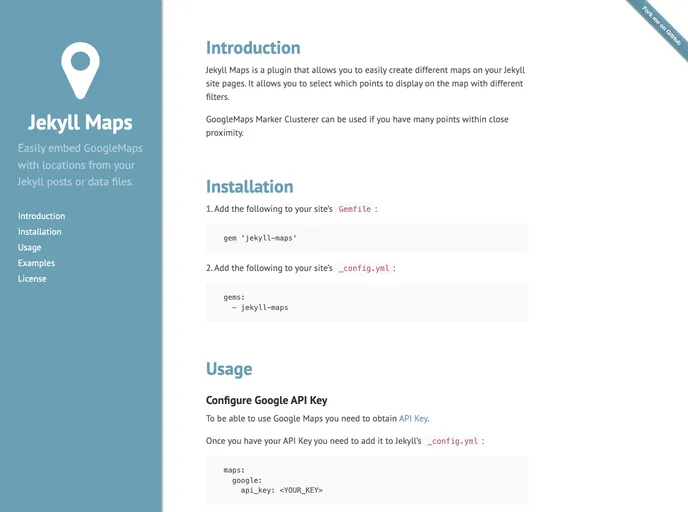Click the Configure Google API Key subheading
Screen dimensions: 688x512
coord(266,400)
